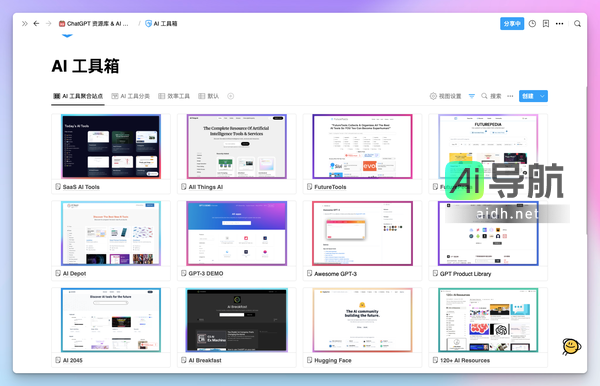Open 120+ AI Resources card thumbnail
600x386 pixels.
coord(488,320)
